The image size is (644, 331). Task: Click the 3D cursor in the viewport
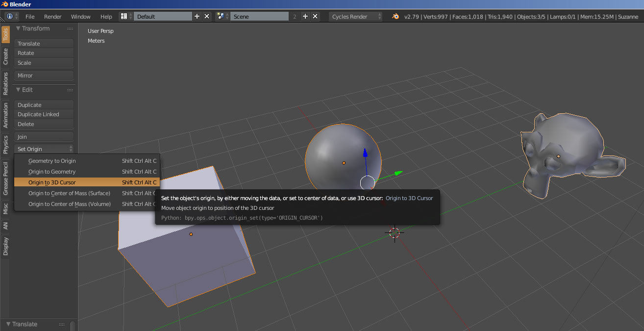click(395, 233)
